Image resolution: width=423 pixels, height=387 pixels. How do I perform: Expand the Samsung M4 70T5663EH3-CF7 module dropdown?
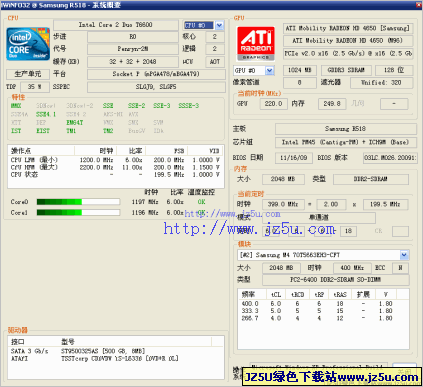tap(404, 255)
